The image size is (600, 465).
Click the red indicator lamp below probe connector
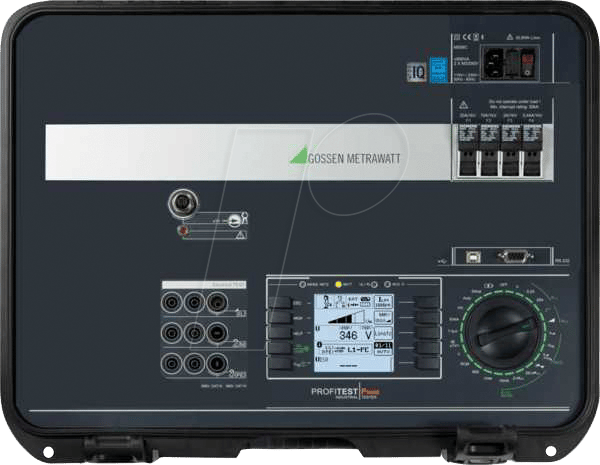(x=184, y=230)
